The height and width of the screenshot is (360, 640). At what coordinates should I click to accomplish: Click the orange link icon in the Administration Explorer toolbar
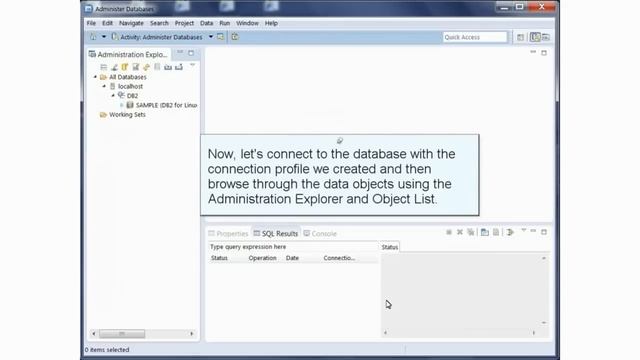coord(146,67)
